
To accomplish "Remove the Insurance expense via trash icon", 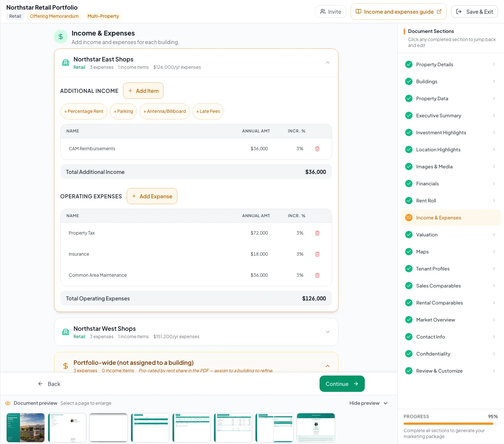I will click(x=317, y=254).
